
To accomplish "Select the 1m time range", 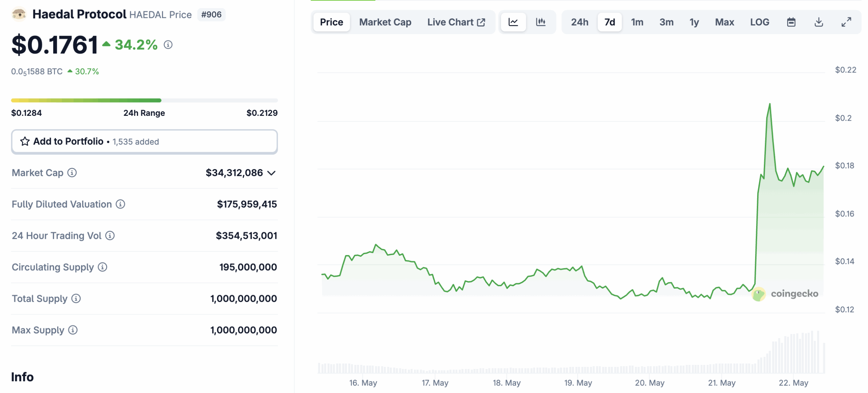I will pos(637,22).
